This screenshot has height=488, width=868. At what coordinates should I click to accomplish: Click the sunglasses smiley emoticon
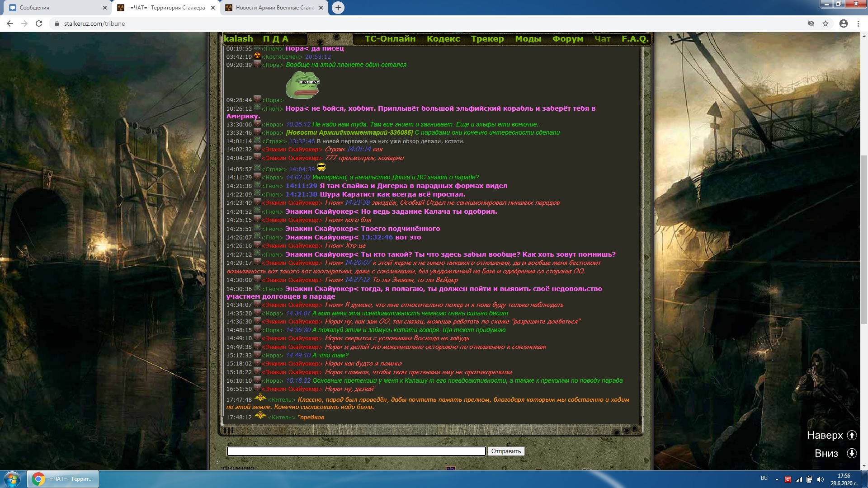(321, 167)
